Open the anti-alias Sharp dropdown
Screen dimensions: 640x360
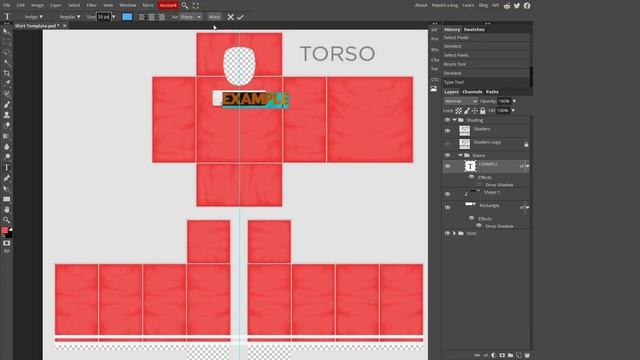tap(191, 17)
